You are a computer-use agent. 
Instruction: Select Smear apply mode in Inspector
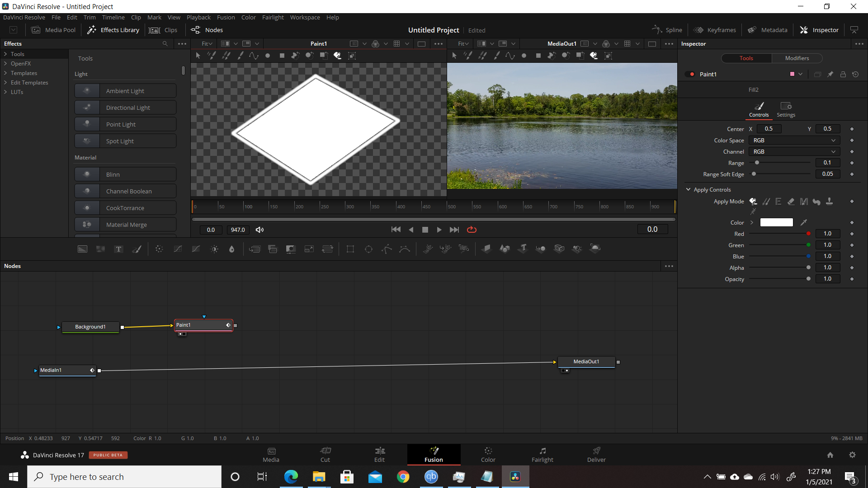pyautogui.click(x=816, y=202)
